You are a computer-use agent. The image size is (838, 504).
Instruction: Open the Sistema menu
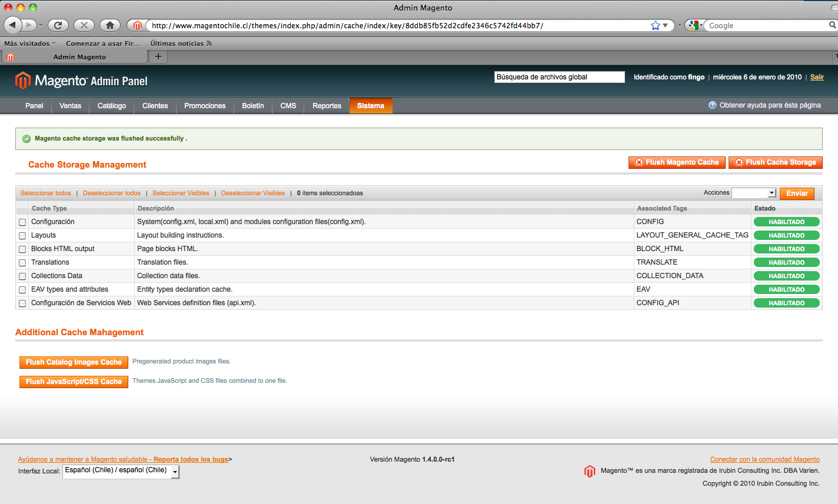pyautogui.click(x=371, y=106)
